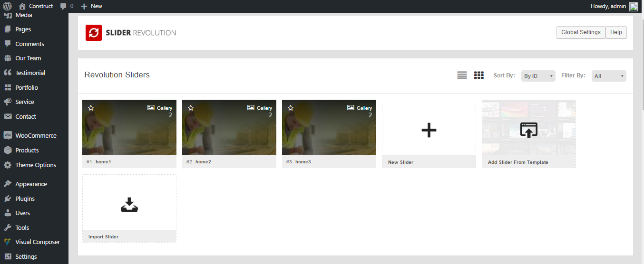Image resolution: width=644 pixels, height=264 pixels.
Task: Click Howdy, admin account link
Action: tap(608, 6)
